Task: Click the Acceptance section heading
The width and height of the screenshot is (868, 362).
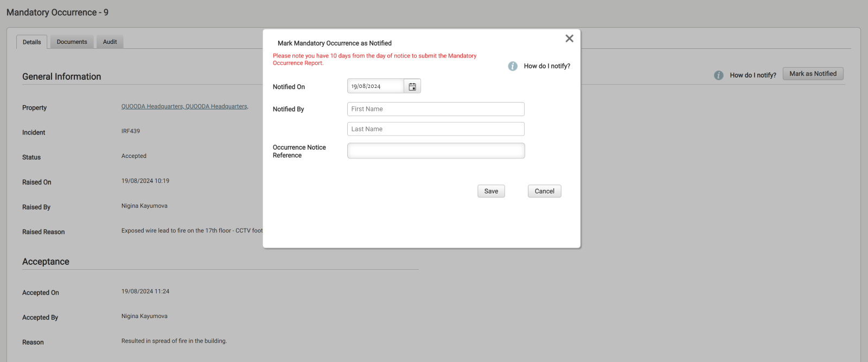Action: click(46, 262)
